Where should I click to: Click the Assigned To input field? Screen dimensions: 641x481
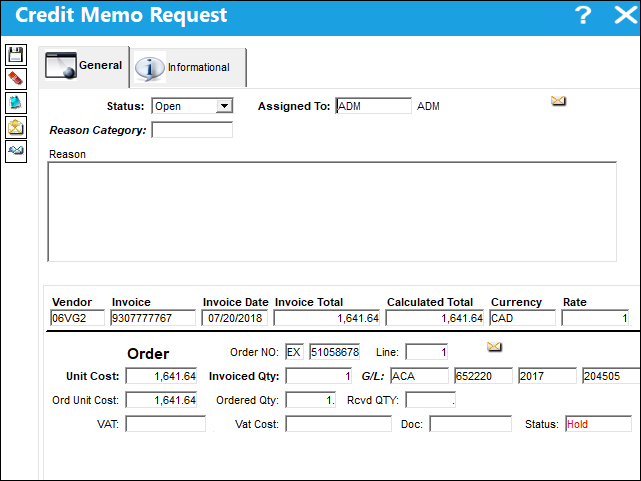[373, 106]
